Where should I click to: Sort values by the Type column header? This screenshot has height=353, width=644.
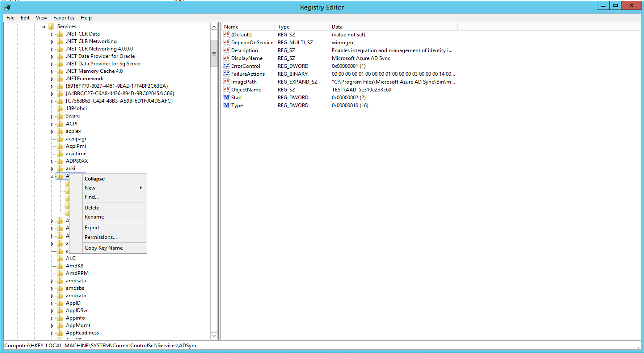click(302, 27)
